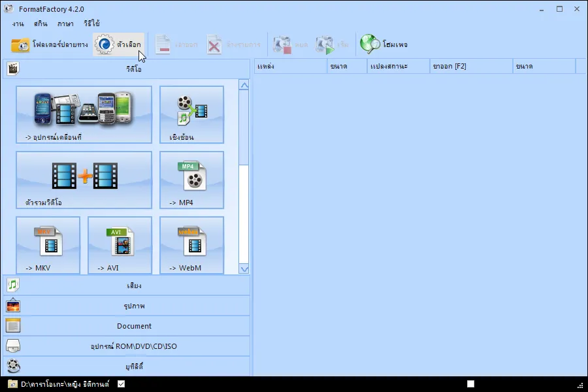588x392 pixels.
Task: Click the picture category sunset icon
Action: point(13,305)
